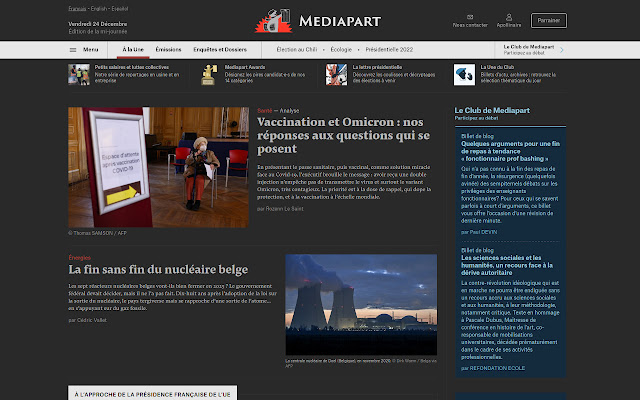Screen dimensions: 640x400
Task: Open author Cédric Vallet's page
Action: 92,320
